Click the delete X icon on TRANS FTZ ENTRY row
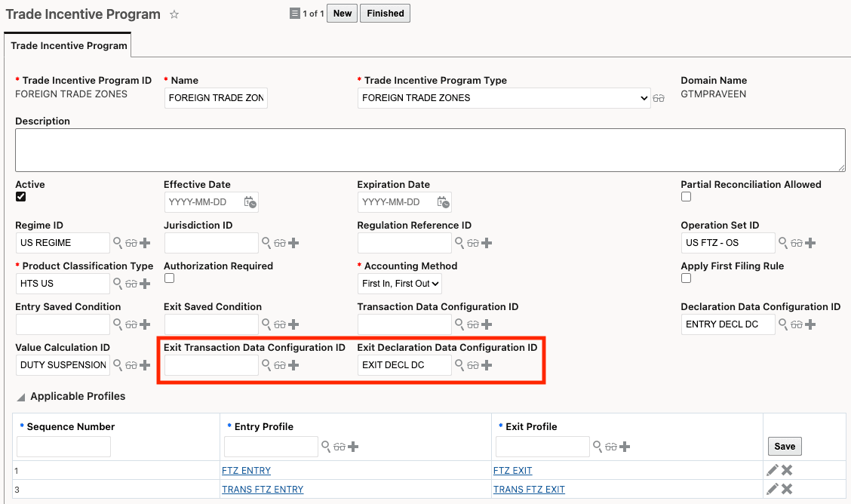Viewport: 851px width, 504px height. (786, 489)
